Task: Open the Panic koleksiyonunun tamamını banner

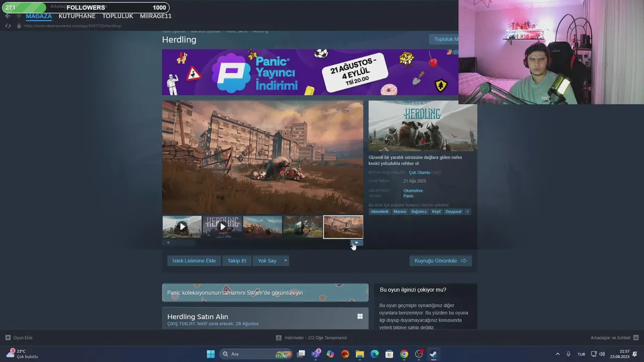Action: coord(265,293)
